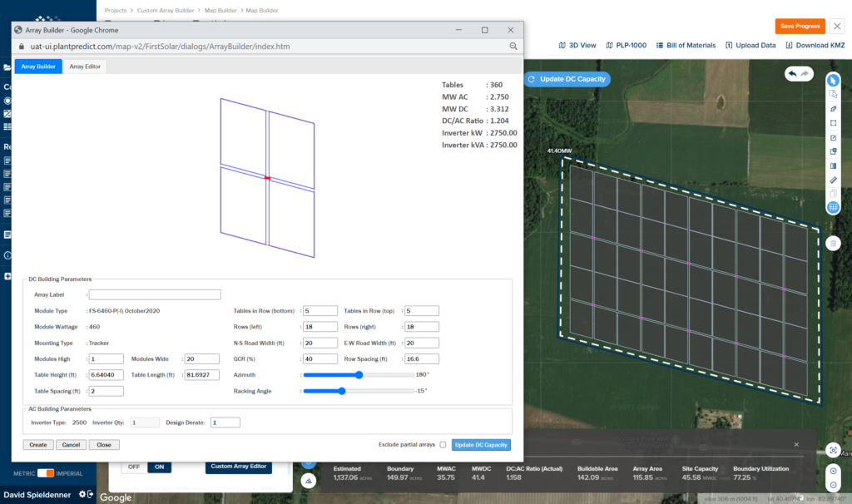
Task: Click the zoom magnifier in Chrome address bar
Action: 513,47
